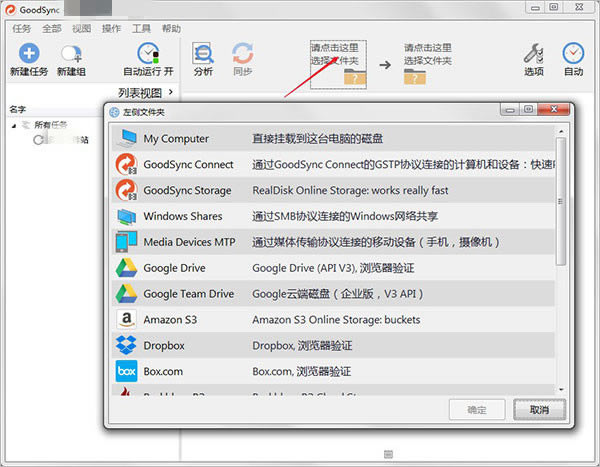This screenshot has width=600, height=467.
Task: Click the 分析 (Analyze) magnifier icon
Action: click(x=203, y=53)
